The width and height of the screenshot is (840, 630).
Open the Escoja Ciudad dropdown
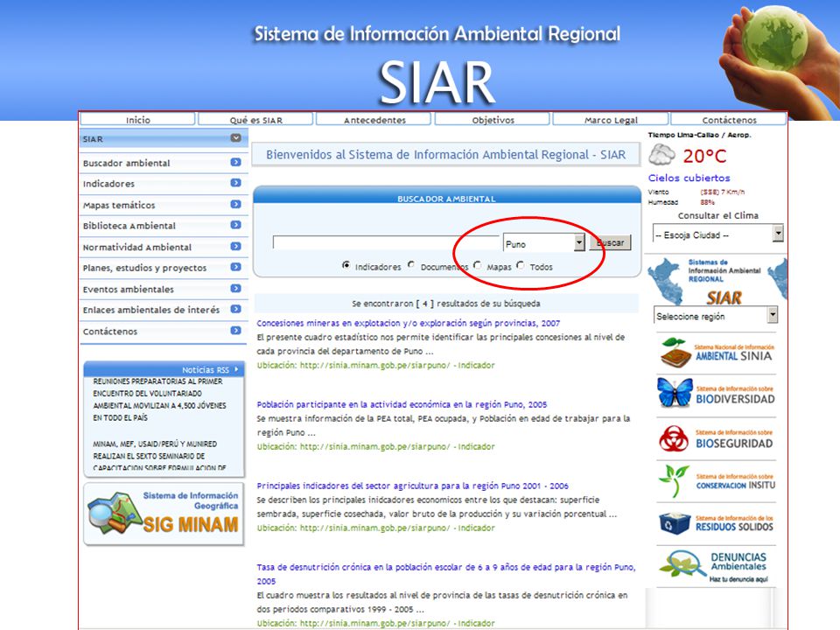pyautogui.click(x=717, y=234)
